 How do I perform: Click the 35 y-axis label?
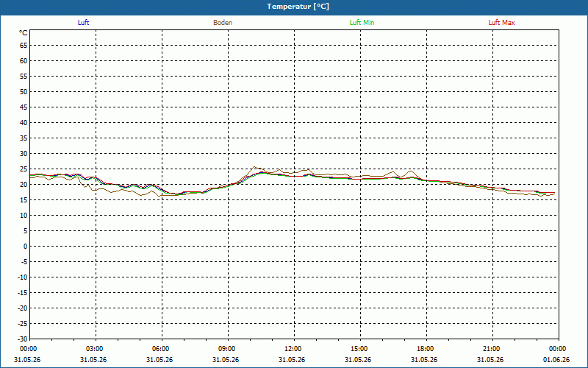(24, 138)
